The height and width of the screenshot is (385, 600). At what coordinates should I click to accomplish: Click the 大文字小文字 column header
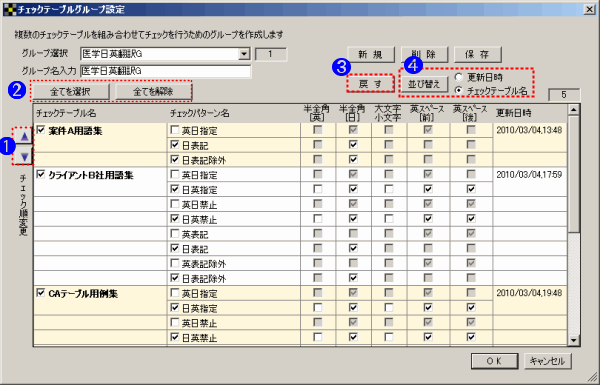click(389, 113)
